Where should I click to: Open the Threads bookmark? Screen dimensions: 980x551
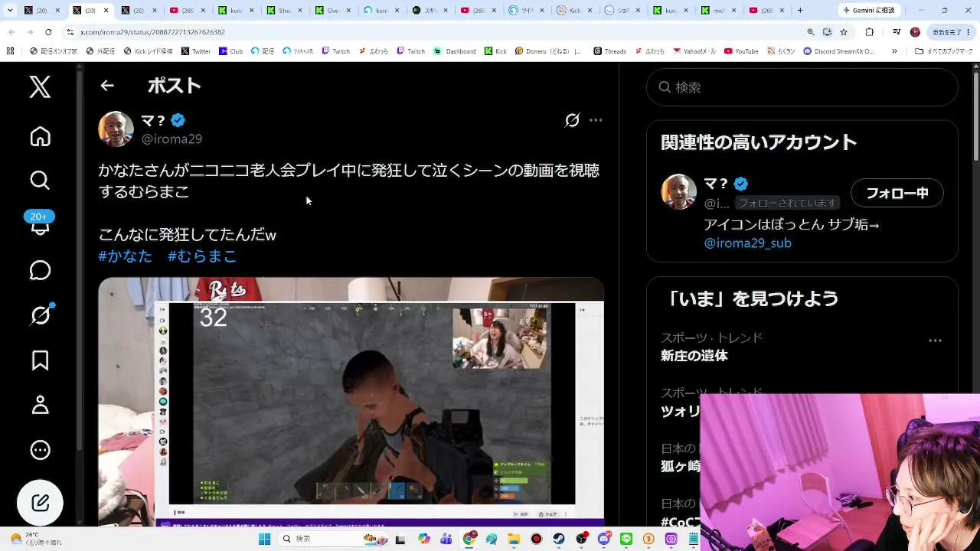(x=609, y=51)
